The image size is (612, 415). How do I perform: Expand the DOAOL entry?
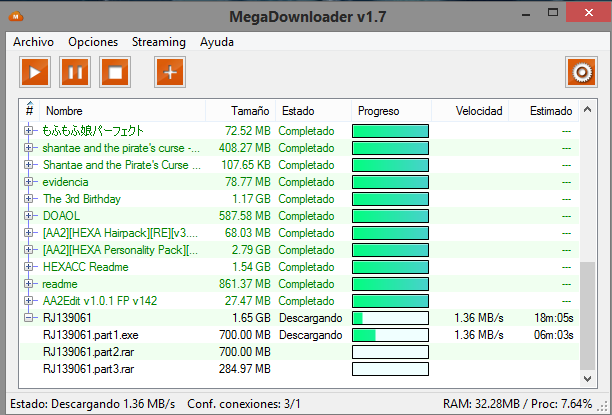click(x=28, y=216)
